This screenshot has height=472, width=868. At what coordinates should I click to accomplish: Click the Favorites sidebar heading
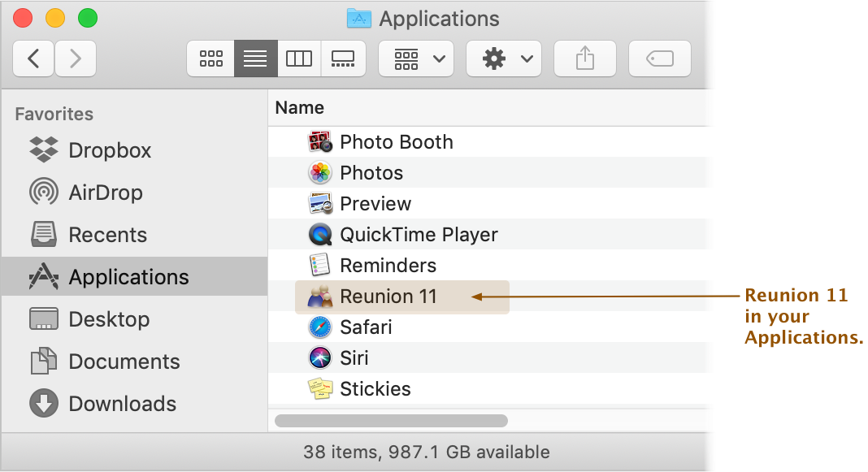click(54, 114)
